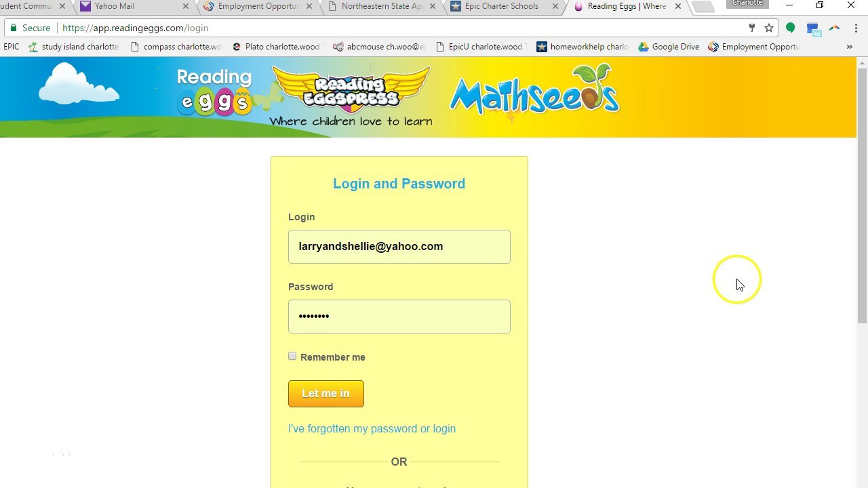The height and width of the screenshot is (488, 868).
Task: Click the Password input field
Action: pos(399,317)
